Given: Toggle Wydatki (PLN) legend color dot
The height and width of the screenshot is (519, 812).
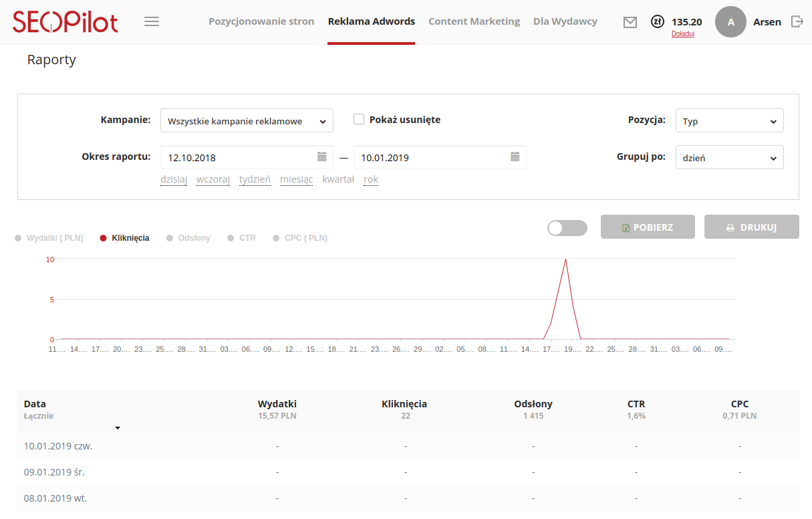Looking at the screenshot, I should (18, 238).
